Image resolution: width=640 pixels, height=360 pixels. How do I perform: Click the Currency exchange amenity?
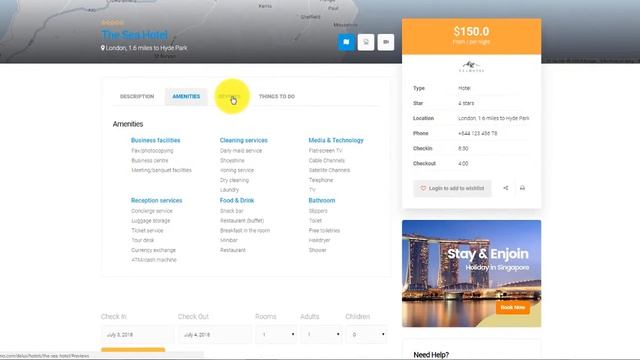pos(153,250)
